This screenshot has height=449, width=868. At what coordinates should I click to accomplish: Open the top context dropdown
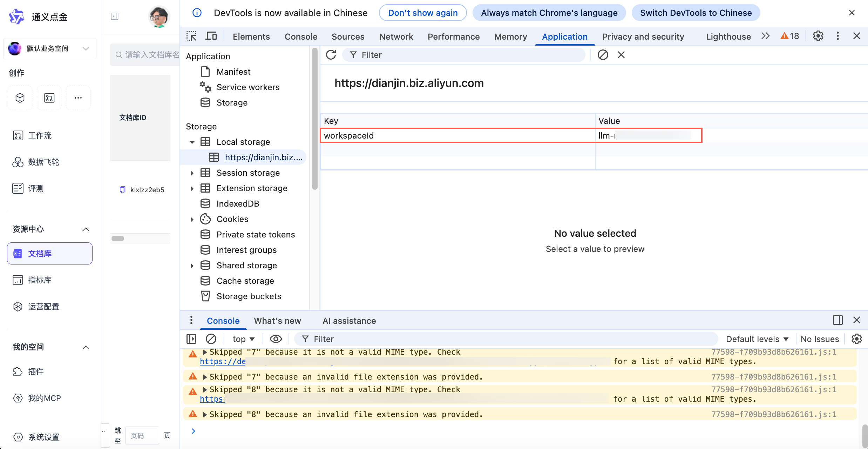(x=243, y=339)
